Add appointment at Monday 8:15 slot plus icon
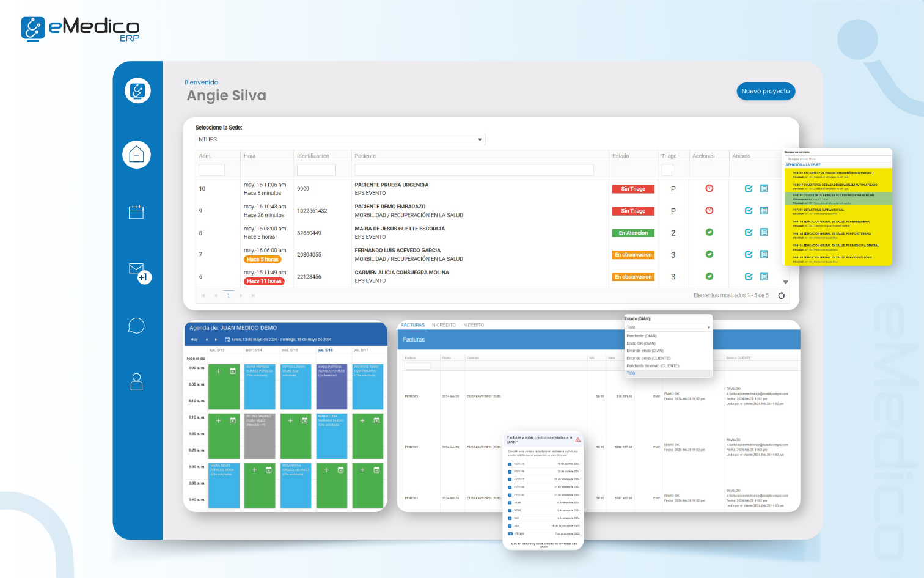 tap(218, 420)
